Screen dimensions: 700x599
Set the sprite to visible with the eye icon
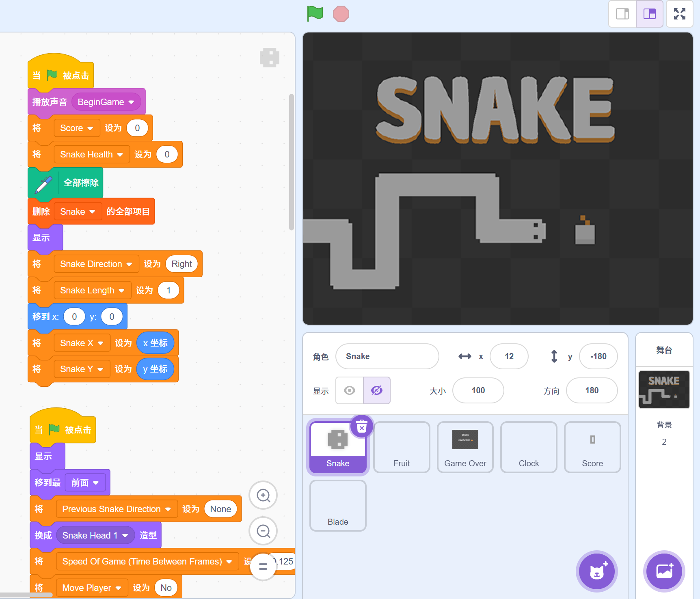tap(350, 390)
